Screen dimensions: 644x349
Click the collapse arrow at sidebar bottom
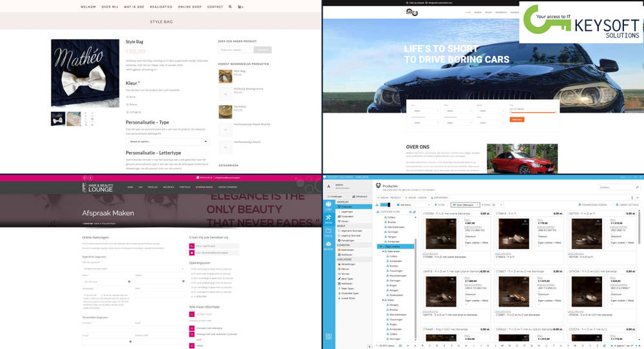point(369,346)
